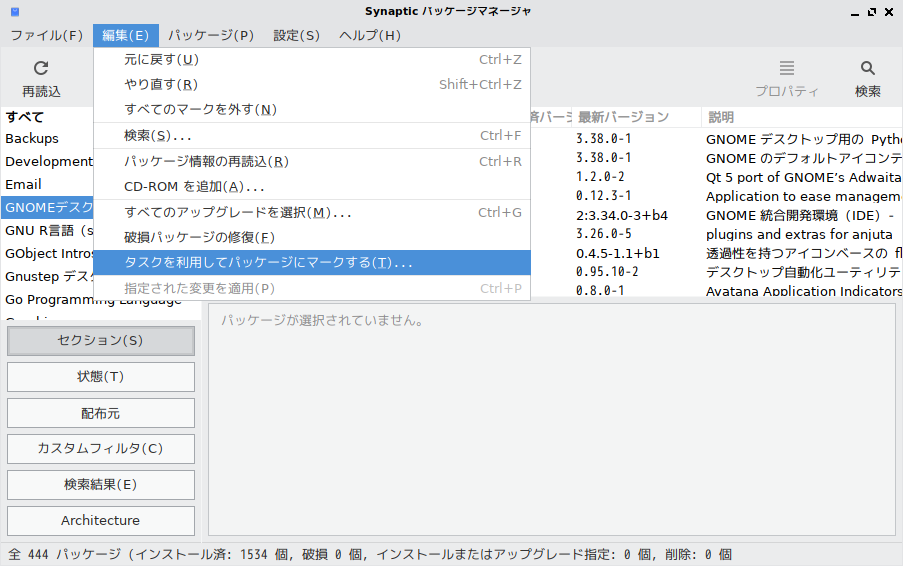Image resolution: width=903 pixels, height=566 pixels.
Task: Select Go Programming Language section row
Action: 93,300
